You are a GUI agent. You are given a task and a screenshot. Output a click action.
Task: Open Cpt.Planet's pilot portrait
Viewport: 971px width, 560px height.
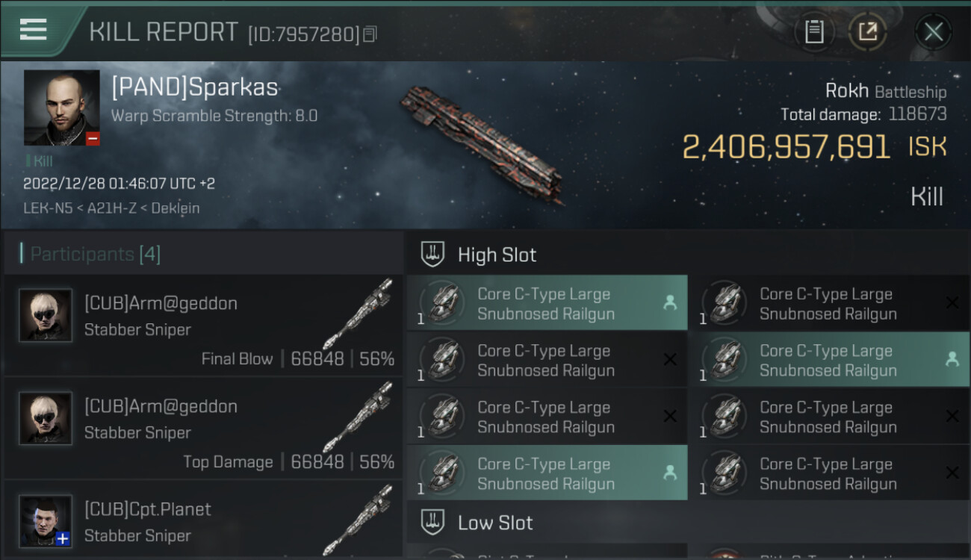click(46, 520)
